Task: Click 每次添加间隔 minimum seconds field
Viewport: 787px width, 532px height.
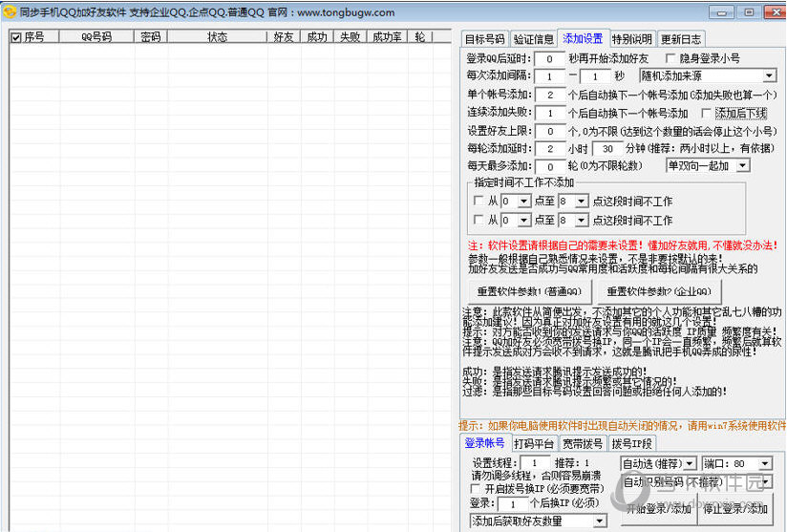Action: pos(549,76)
